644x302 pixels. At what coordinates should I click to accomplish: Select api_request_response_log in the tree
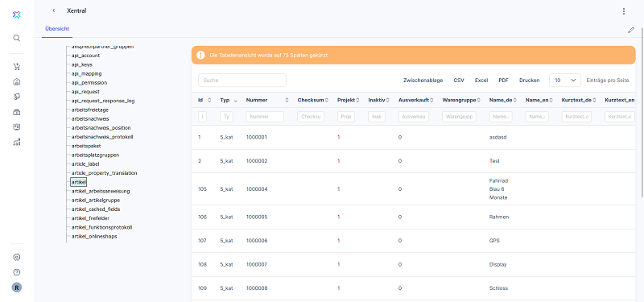click(x=103, y=101)
